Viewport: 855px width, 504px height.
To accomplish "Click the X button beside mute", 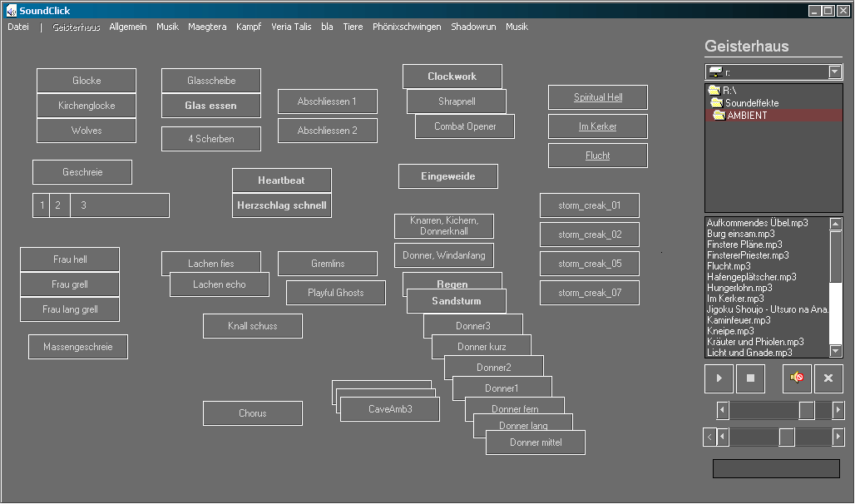I will tap(828, 378).
